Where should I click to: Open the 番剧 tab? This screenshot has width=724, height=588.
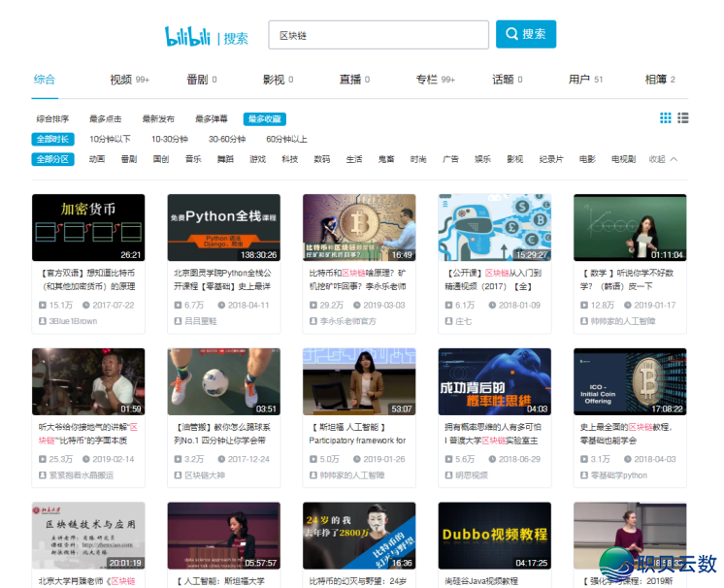(x=201, y=80)
